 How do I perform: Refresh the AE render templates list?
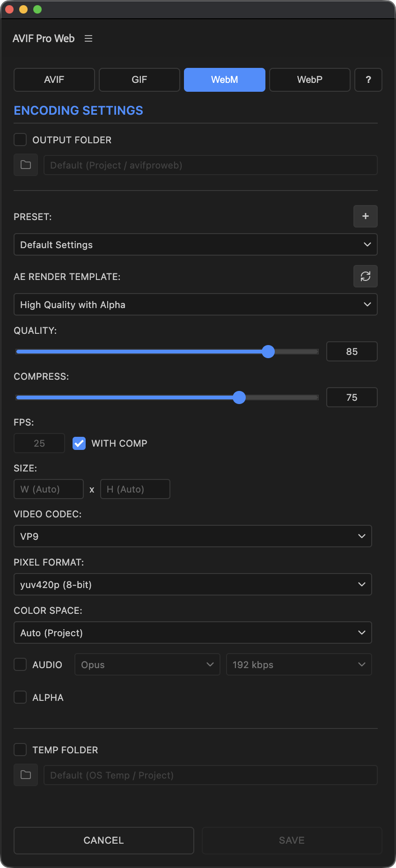tap(366, 276)
